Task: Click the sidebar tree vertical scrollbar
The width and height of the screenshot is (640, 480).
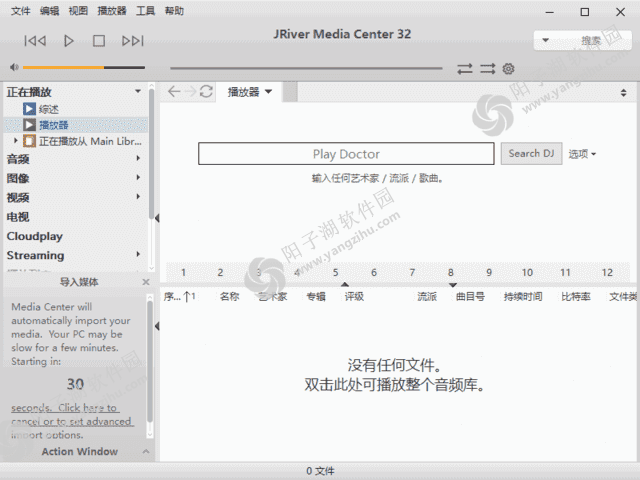Action: tap(151, 154)
